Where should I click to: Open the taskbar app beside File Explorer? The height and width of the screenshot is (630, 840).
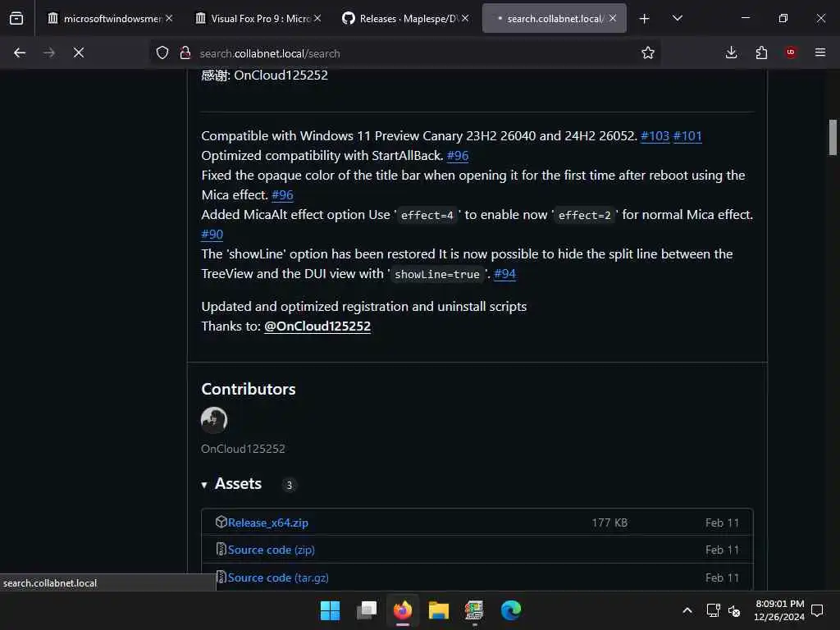pos(474,610)
